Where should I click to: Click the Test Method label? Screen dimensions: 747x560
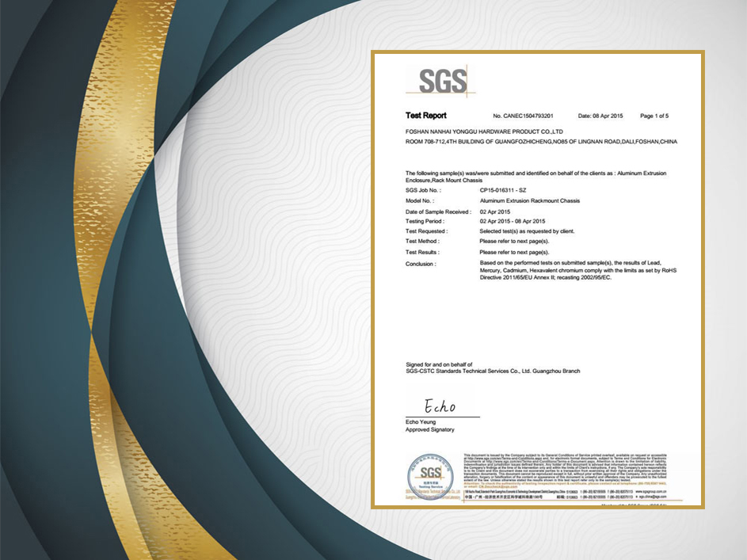pos(421,241)
